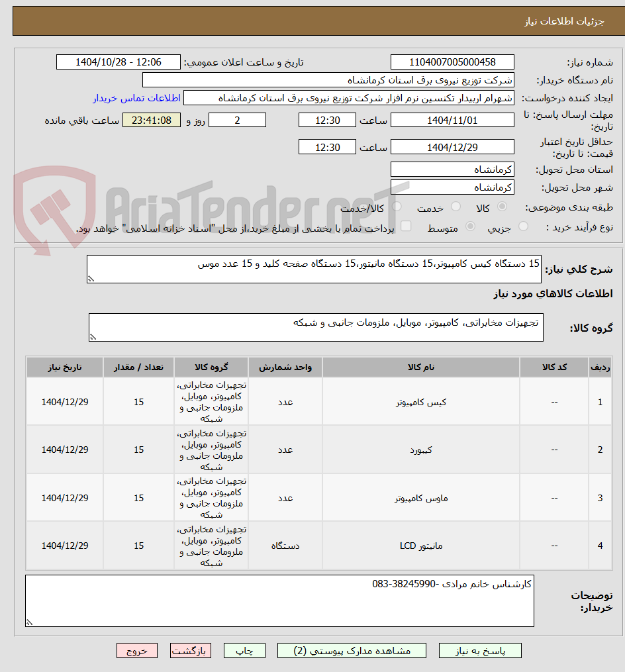Viewport: 625px width, 672px height.
Task: Select the کیبورد item cell
Action: click(421, 450)
